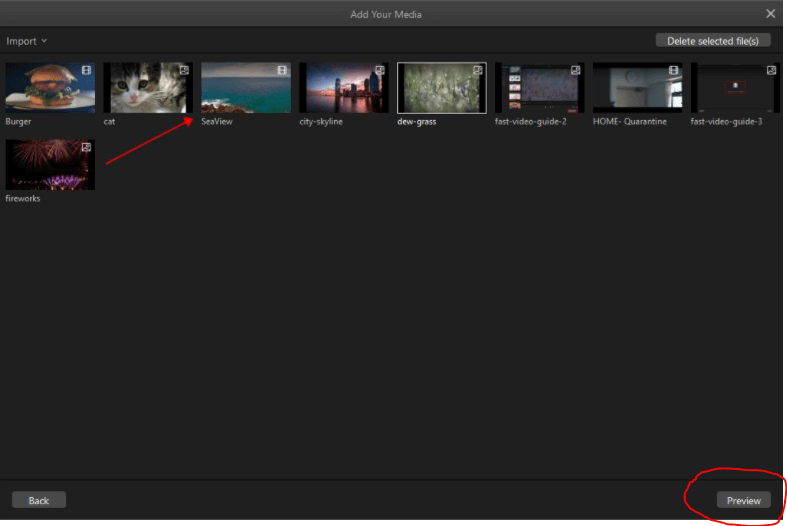
Task: Click the 'Burger' file name label
Action: tap(18, 121)
